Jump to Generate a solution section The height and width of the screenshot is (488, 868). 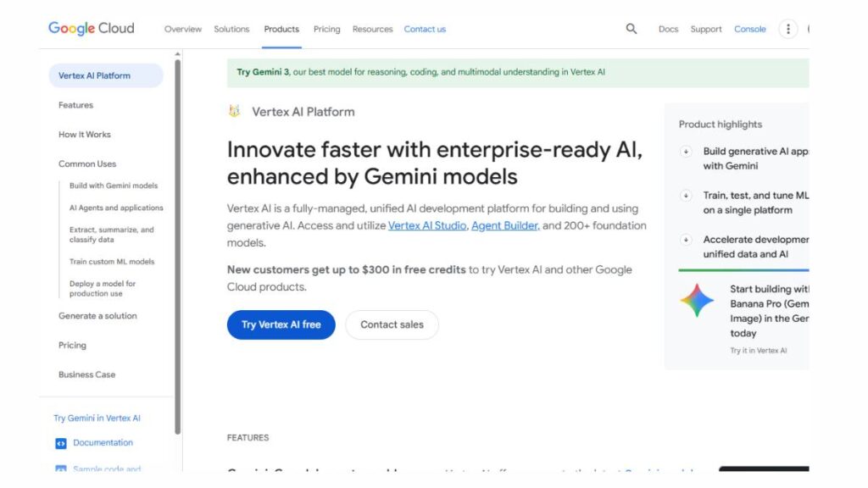click(97, 316)
